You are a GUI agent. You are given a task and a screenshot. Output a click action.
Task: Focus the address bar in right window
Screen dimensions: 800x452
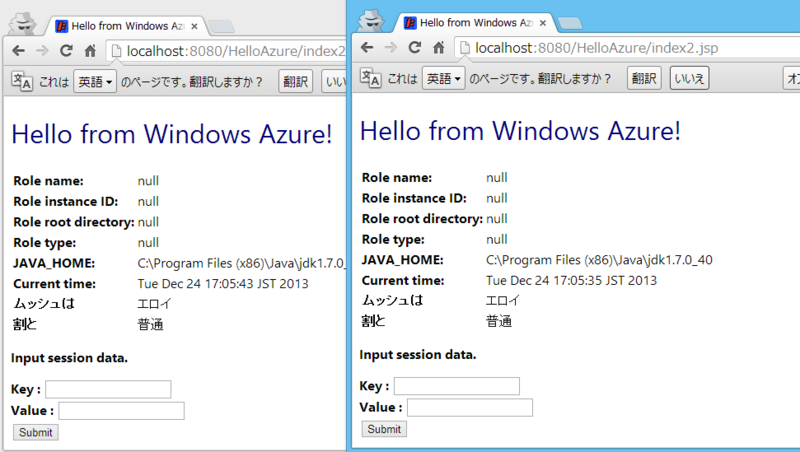click(628, 48)
